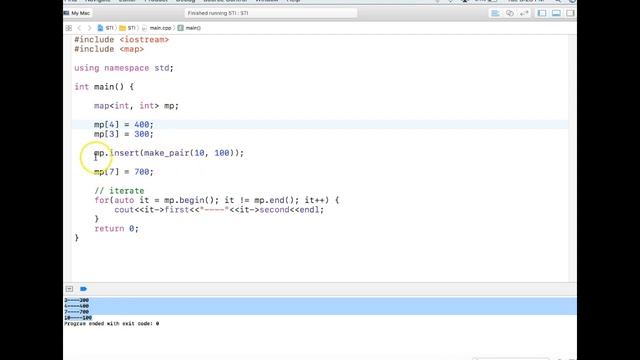Click the 'mp[7] = 700;' line

[124, 172]
